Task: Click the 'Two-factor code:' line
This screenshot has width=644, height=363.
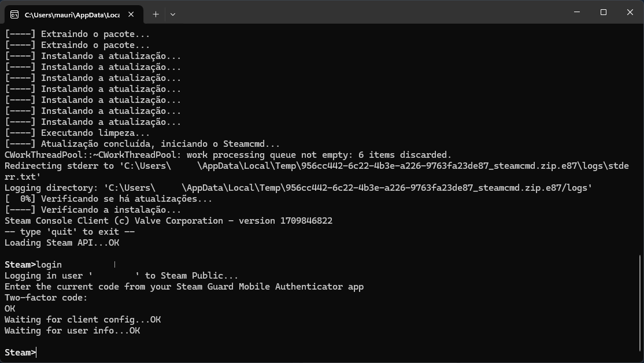Action: point(46,298)
